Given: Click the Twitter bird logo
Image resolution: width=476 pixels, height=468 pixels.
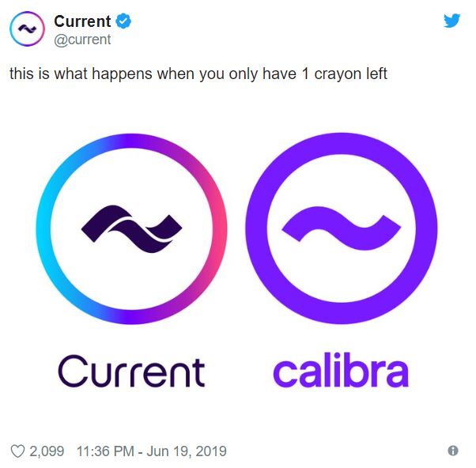Looking at the screenshot, I should [x=451, y=21].
